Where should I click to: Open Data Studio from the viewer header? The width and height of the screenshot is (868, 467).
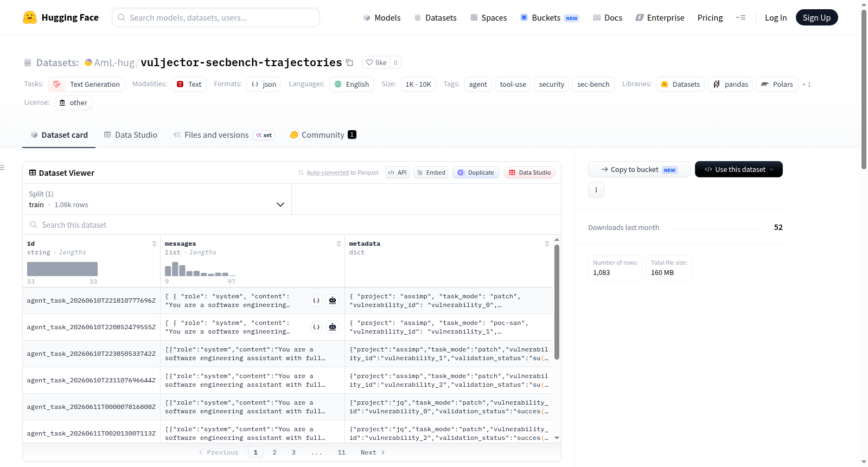[529, 172]
